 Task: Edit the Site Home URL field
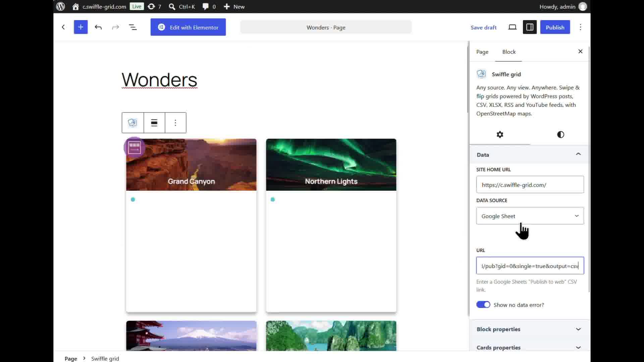pos(530,185)
